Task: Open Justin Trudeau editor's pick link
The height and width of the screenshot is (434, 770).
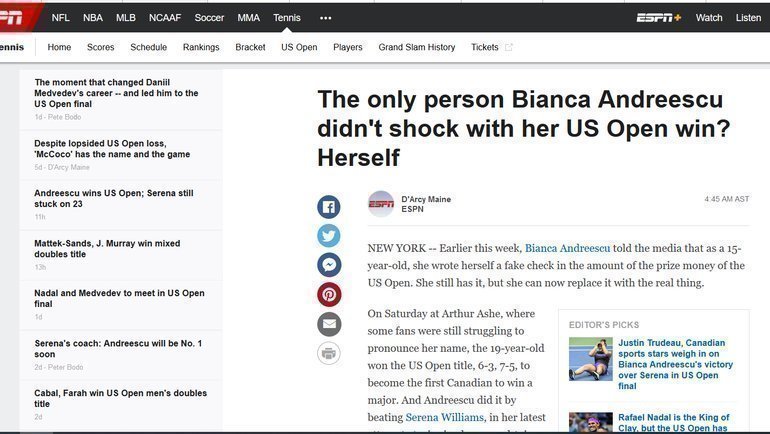Action: [675, 364]
